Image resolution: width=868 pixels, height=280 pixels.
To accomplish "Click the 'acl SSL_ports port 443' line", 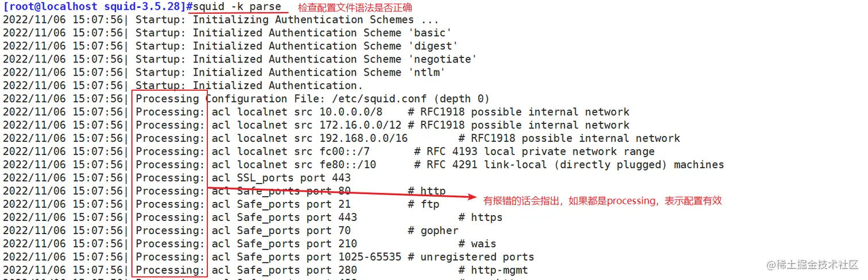I will pos(281,178).
